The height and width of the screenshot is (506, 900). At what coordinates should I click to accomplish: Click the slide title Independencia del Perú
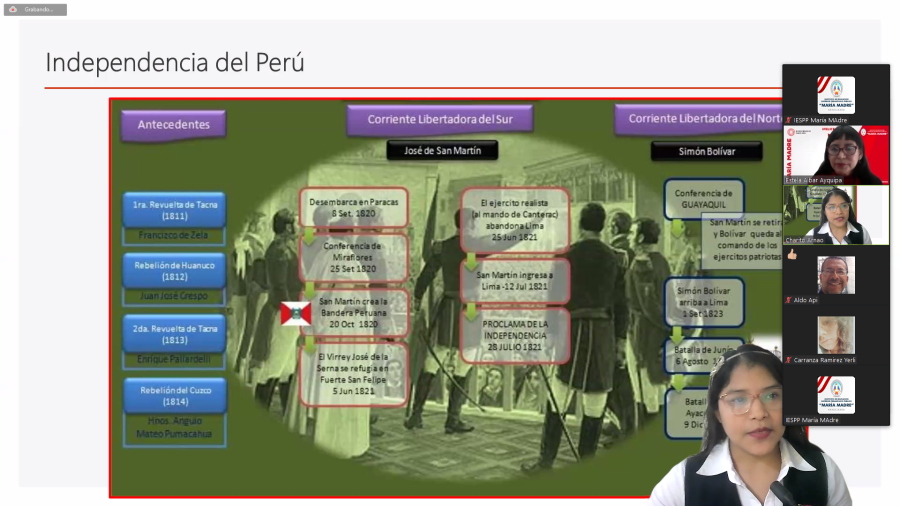(x=175, y=62)
